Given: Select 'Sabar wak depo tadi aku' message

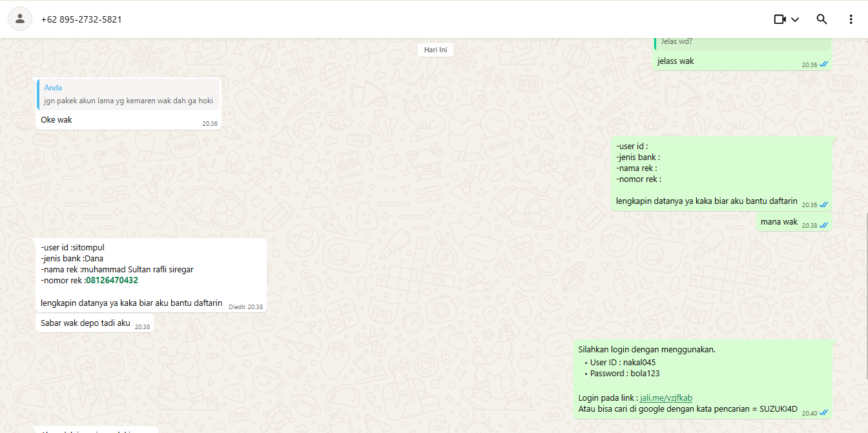Looking at the screenshot, I should [85, 323].
